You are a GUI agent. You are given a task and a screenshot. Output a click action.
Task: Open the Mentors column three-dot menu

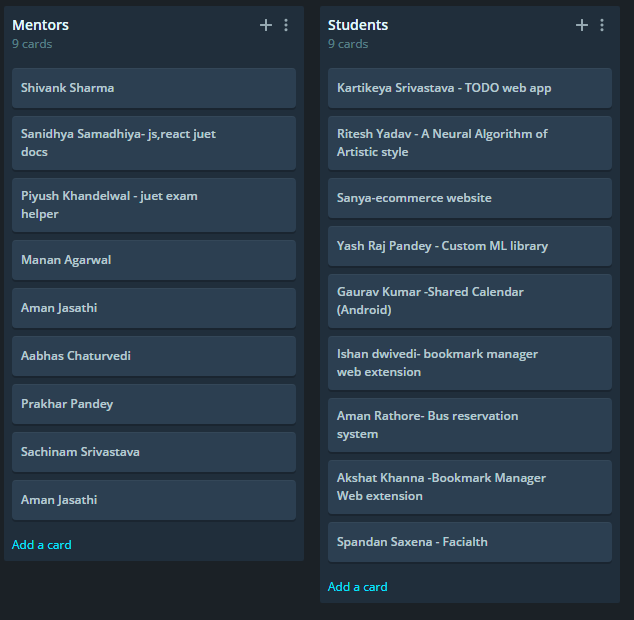[286, 25]
